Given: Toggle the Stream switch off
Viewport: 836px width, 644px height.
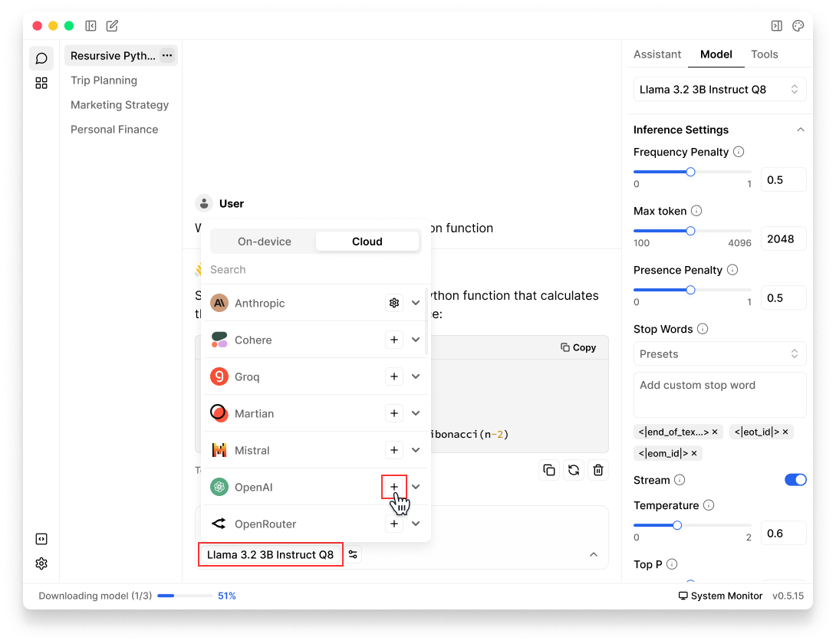Looking at the screenshot, I should (x=795, y=480).
